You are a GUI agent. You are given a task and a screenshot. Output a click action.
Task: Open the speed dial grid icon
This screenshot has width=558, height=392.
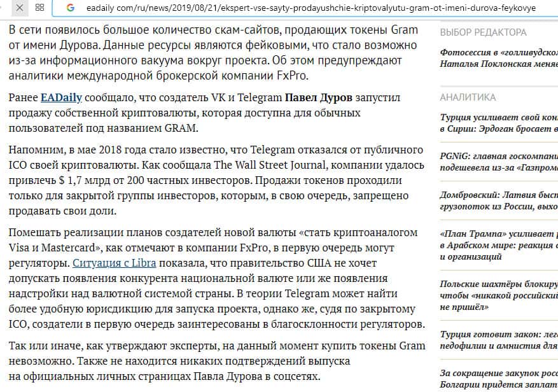[x=40, y=8]
